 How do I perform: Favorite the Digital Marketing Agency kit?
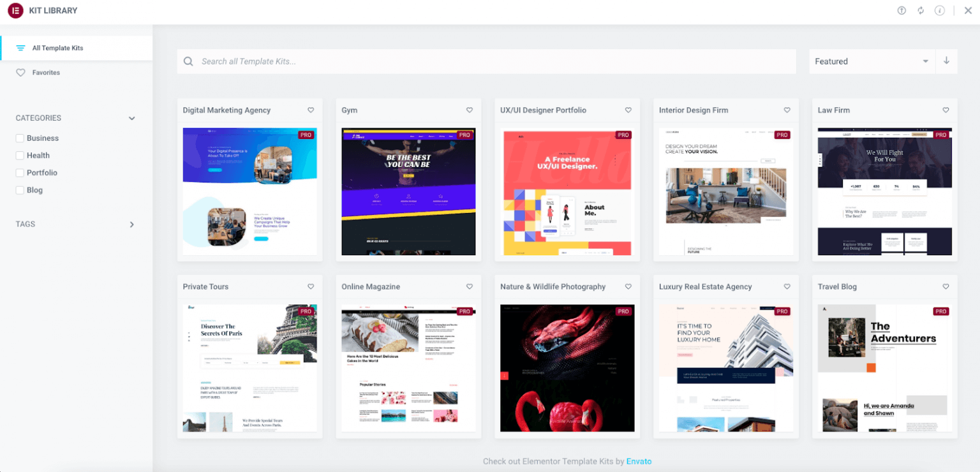[311, 110]
